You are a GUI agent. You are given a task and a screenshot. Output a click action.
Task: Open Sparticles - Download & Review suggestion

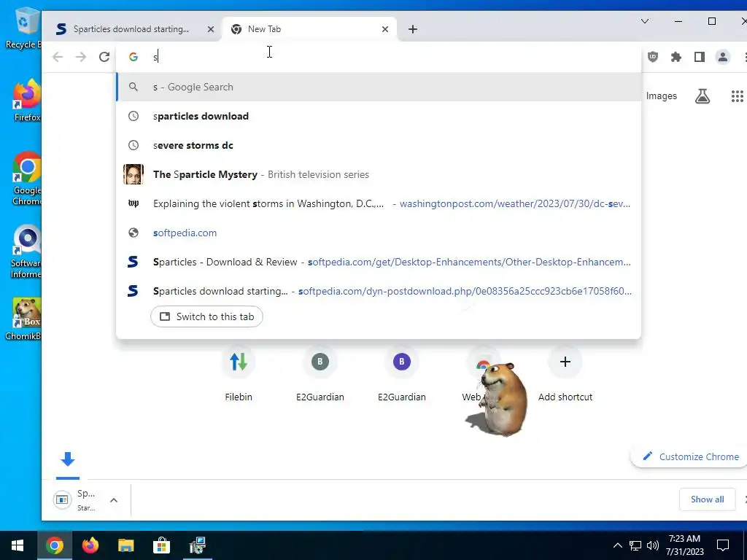(x=379, y=262)
